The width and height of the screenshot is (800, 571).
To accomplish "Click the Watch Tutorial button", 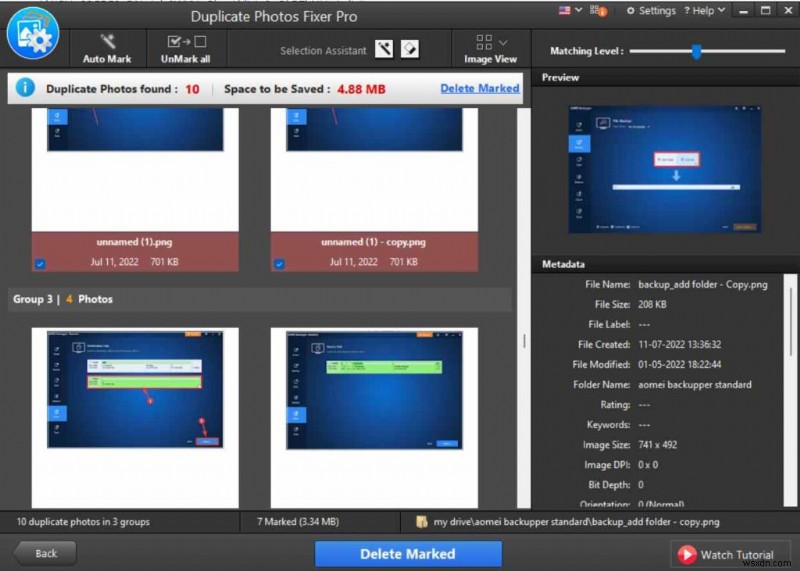I will [731, 554].
